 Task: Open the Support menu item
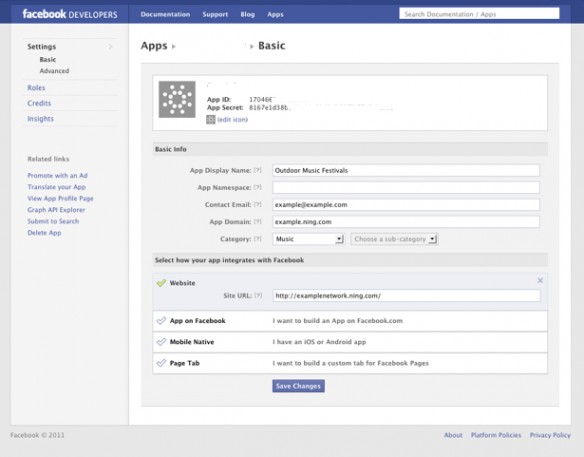coord(215,14)
